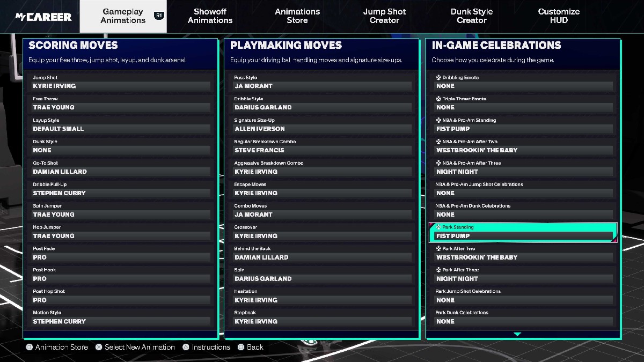Switch to the Showoff Animations tab
The image size is (644, 362).
click(210, 16)
